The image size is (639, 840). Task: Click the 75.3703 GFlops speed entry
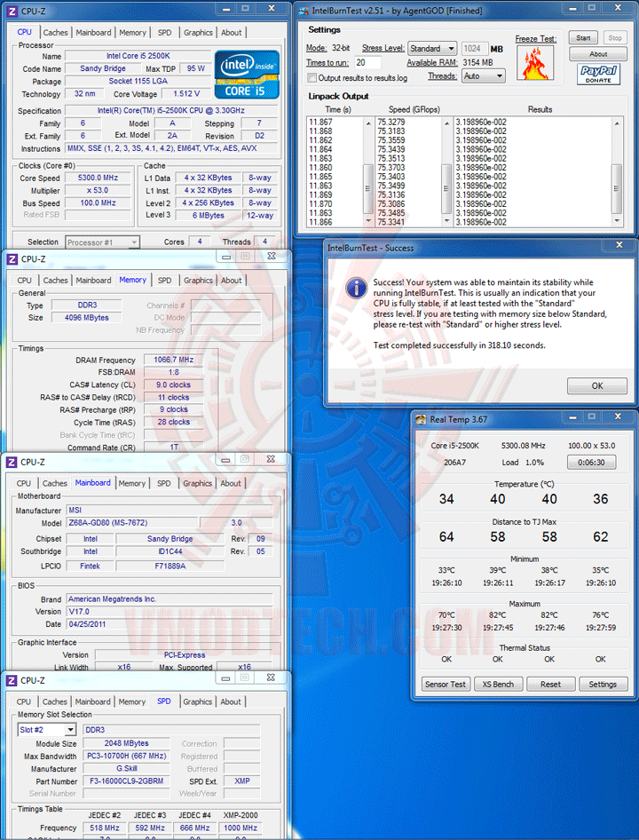(x=391, y=168)
